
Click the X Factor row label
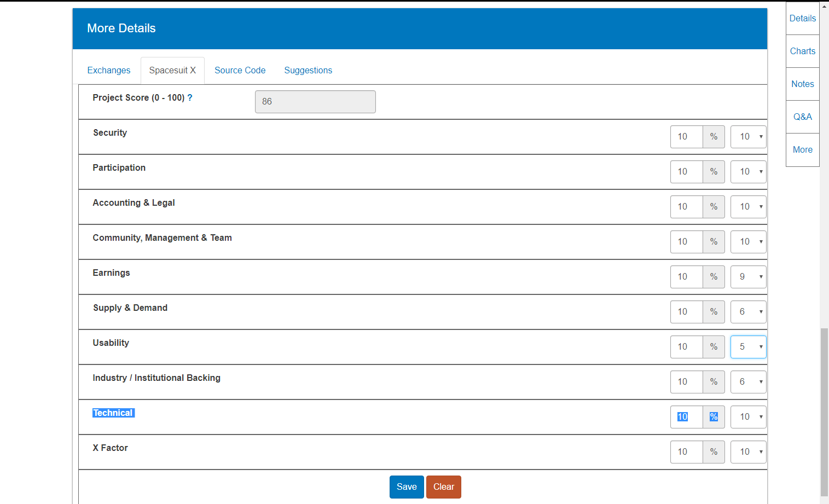110,448
